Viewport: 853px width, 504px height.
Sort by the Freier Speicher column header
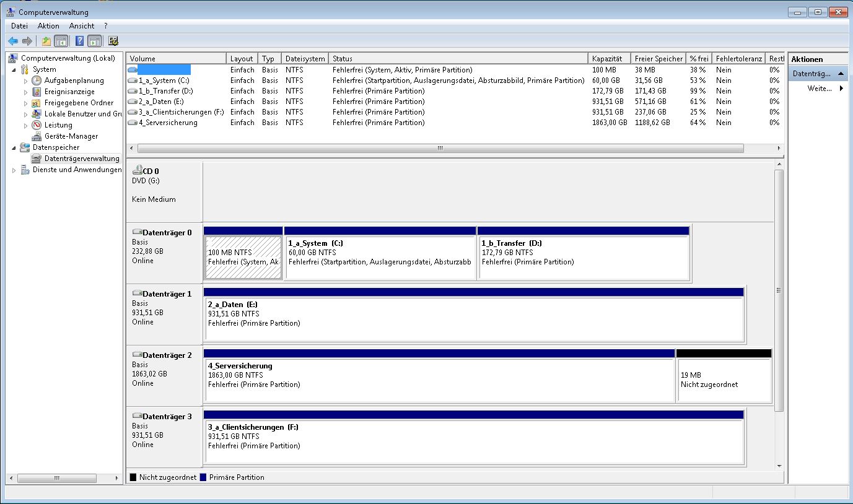[x=658, y=59]
